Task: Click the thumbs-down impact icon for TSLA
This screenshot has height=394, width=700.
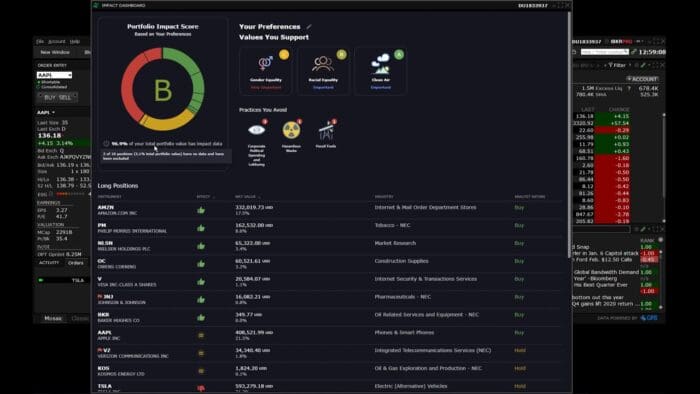Action: (201, 389)
